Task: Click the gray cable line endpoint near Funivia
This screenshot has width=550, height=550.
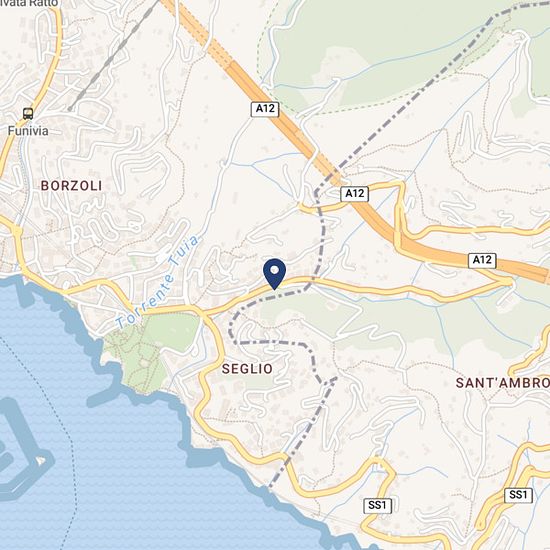Action: (x=70, y=109)
